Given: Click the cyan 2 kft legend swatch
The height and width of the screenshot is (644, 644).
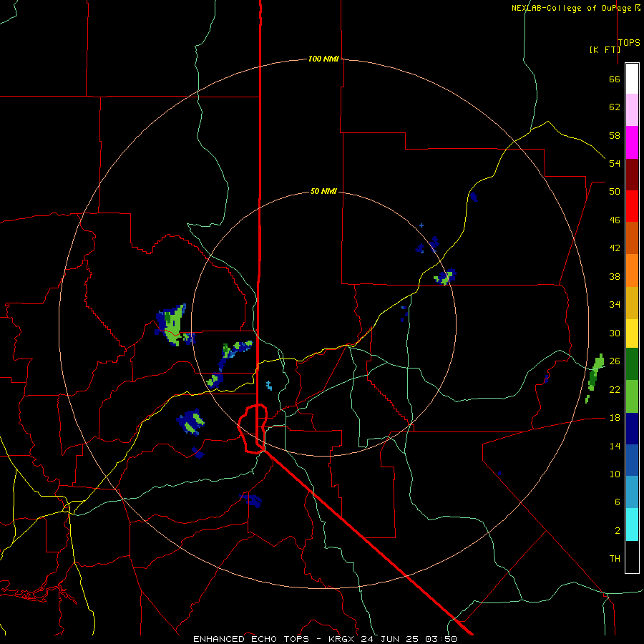Looking at the screenshot, I should 632,525.
